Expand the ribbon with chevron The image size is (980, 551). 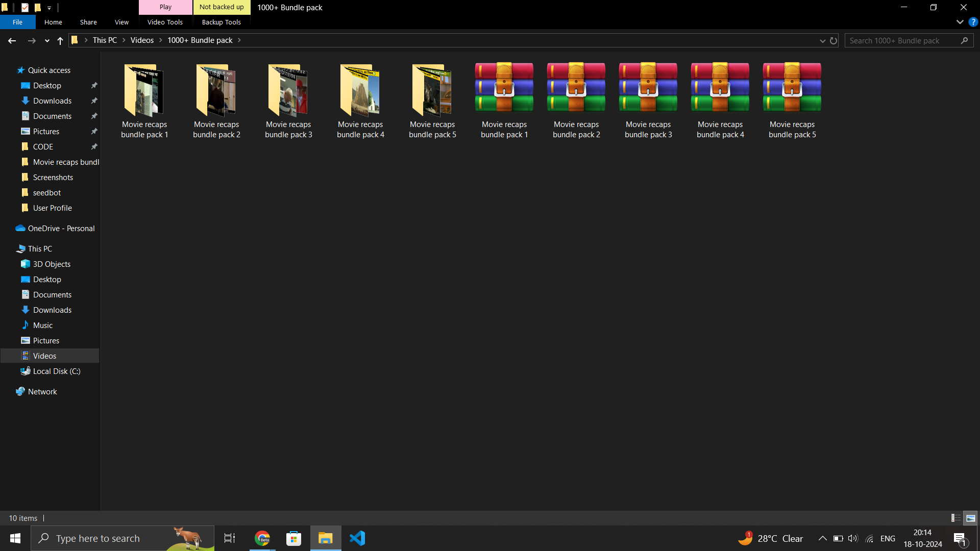[960, 22]
